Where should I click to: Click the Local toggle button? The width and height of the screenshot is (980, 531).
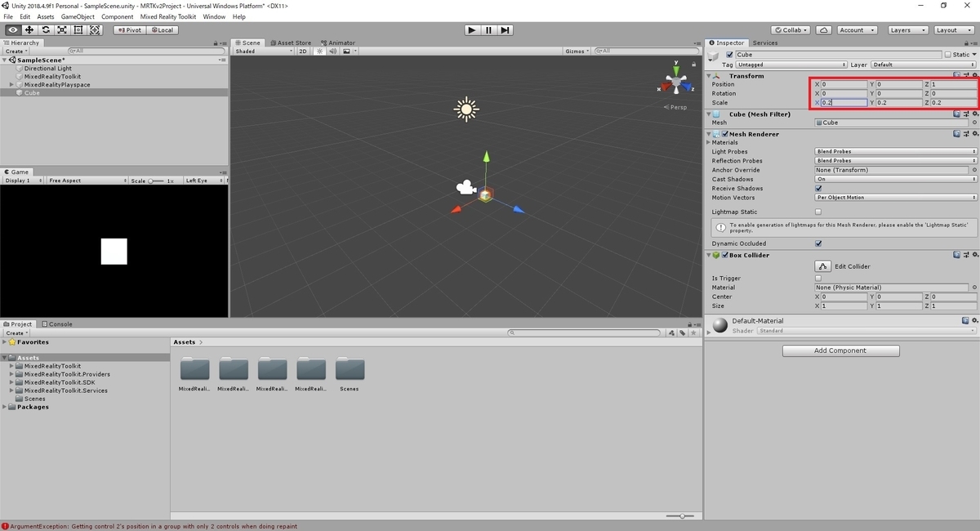coord(162,30)
